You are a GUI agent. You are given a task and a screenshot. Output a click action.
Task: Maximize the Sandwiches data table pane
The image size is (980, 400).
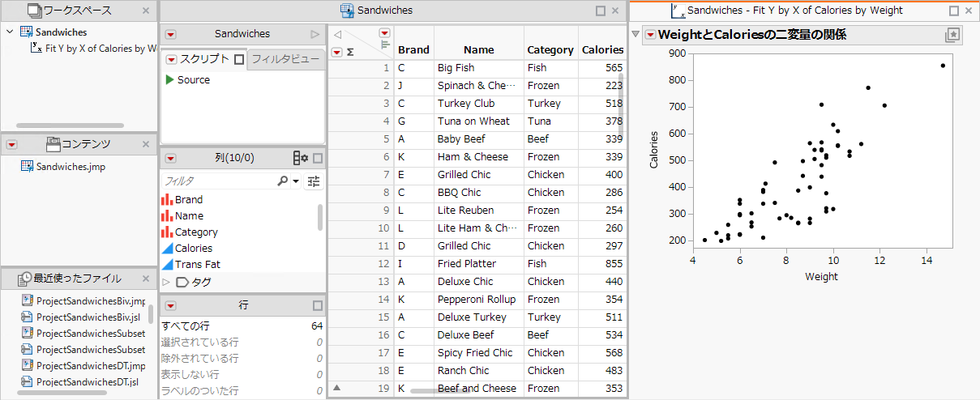pos(601,11)
